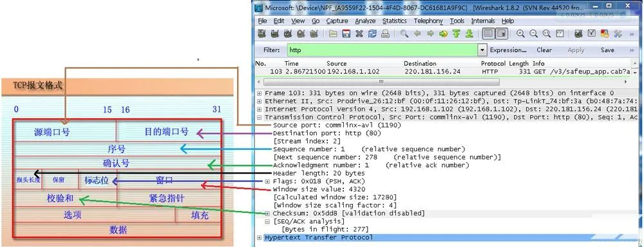This screenshot has width=644, height=247.
Task: Open the Help menu
Action: click(507, 21)
